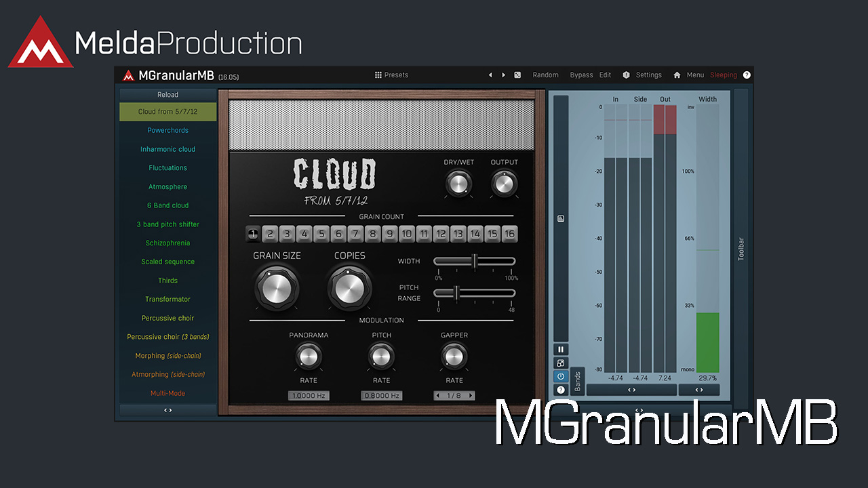Expand the vertical Toolbar panel
Screen dimensions: 868x488
[741, 248]
